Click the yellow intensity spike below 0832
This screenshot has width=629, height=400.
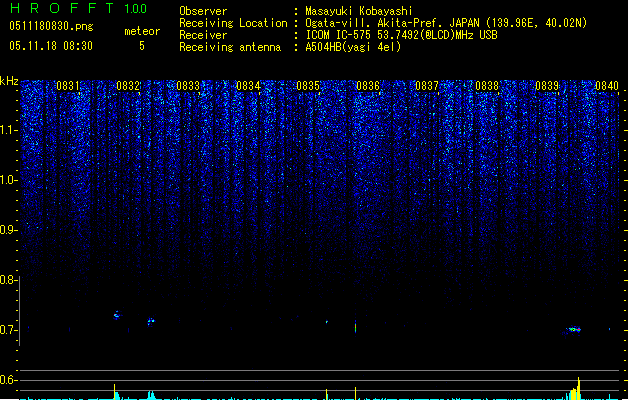(114, 392)
